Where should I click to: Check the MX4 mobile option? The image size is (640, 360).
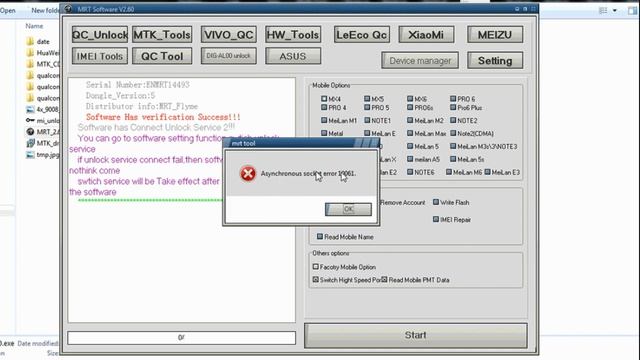pyautogui.click(x=324, y=99)
